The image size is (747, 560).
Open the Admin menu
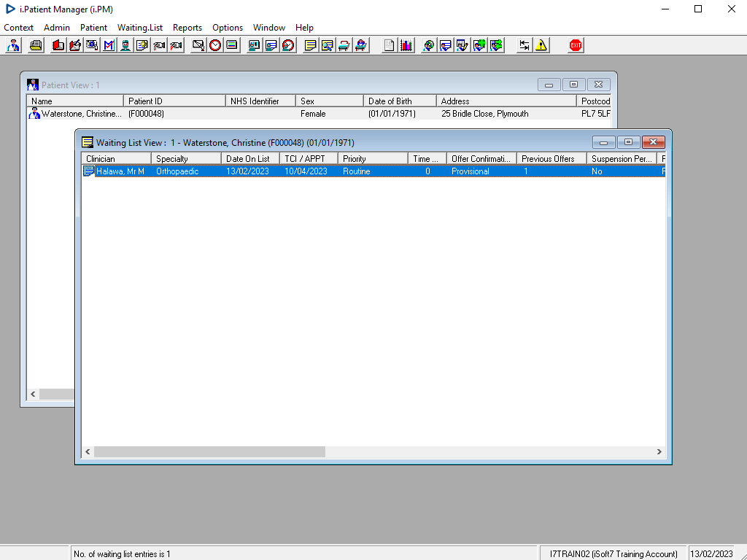57,28
